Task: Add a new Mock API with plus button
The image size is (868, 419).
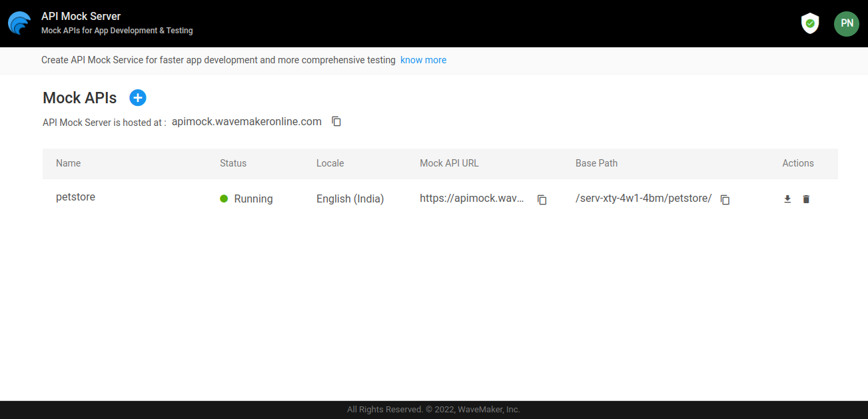Action: click(138, 98)
